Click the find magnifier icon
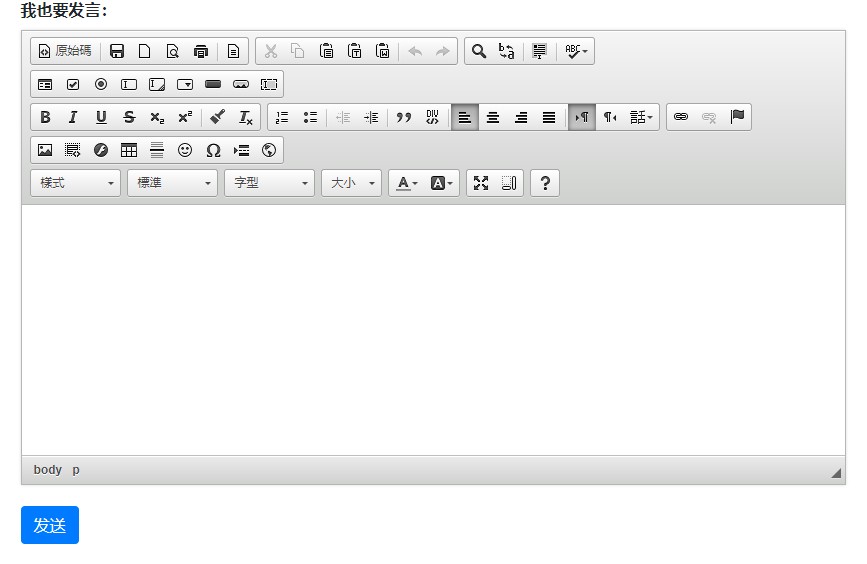The width and height of the screenshot is (867, 564). coord(479,51)
